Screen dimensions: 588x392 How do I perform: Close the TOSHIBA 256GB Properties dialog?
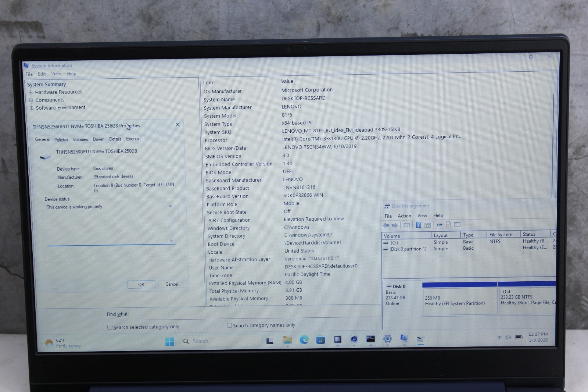(x=178, y=125)
